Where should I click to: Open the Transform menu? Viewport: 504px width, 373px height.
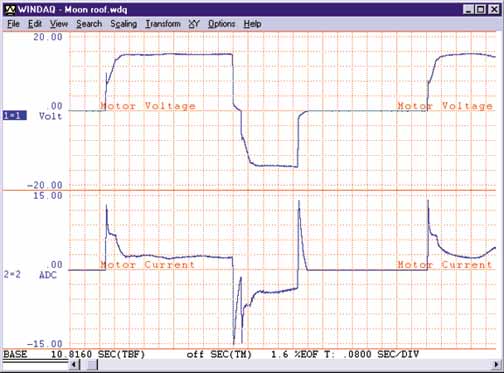click(163, 24)
